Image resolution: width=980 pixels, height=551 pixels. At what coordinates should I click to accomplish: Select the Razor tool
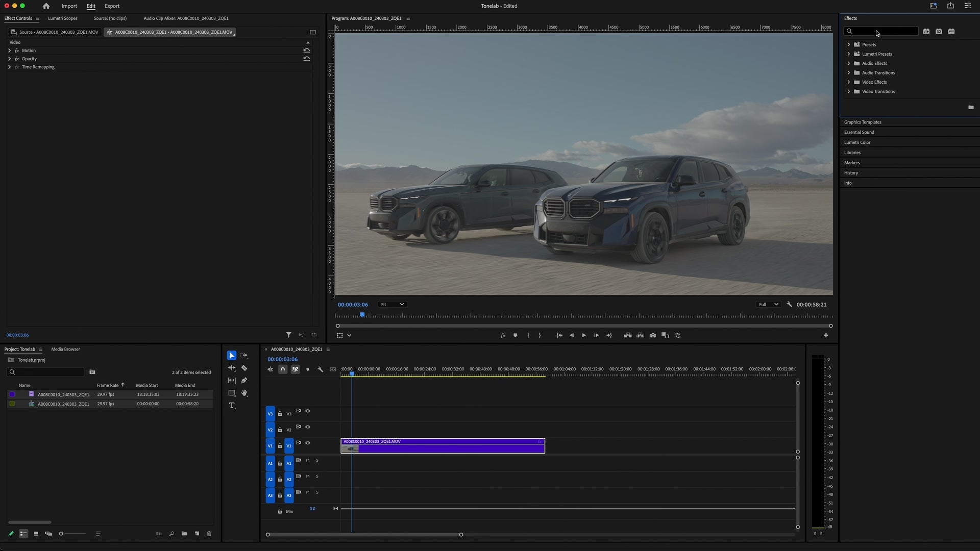point(244,368)
